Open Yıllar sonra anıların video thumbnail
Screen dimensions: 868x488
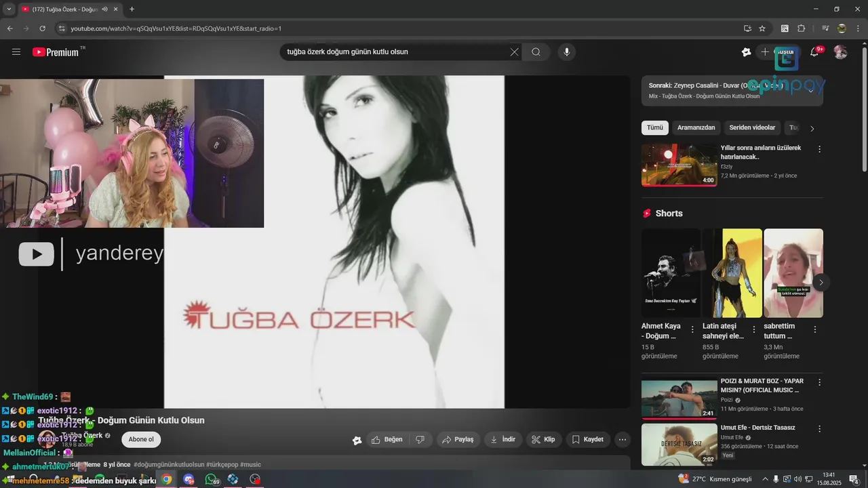point(679,165)
